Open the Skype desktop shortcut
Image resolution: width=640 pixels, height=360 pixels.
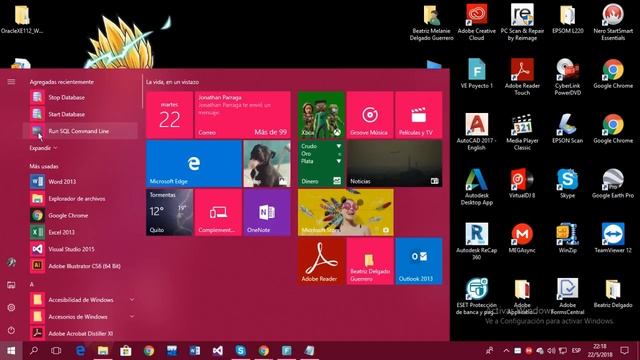[x=567, y=183]
